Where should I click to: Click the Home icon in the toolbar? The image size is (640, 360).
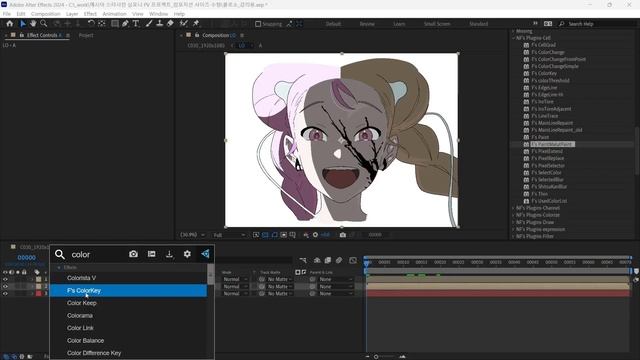click(10, 24)
